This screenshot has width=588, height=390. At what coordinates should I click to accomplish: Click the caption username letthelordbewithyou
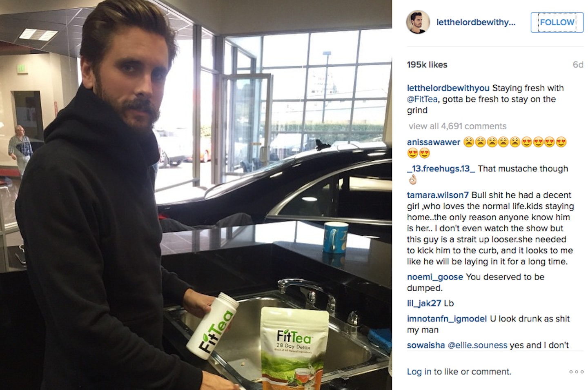point(448,88)
